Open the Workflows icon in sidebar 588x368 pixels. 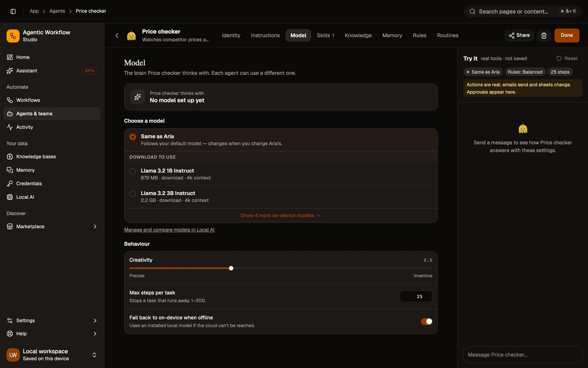click(10, 100)
